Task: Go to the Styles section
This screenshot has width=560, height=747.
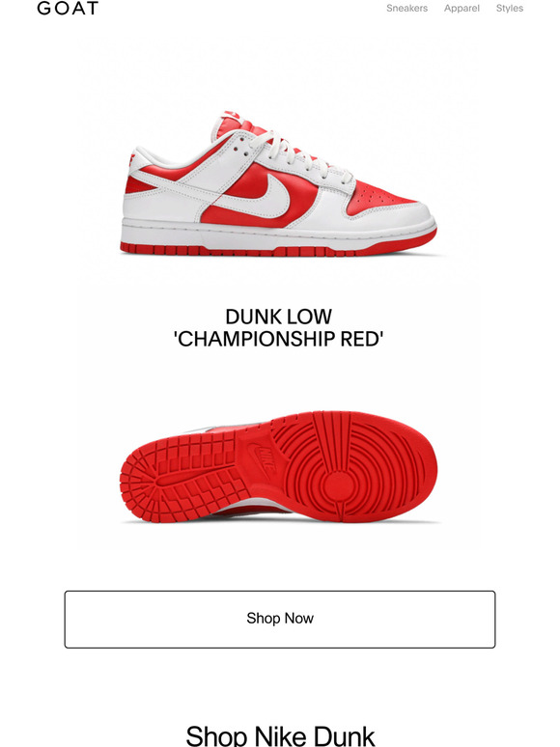Action: click(510, 8)
